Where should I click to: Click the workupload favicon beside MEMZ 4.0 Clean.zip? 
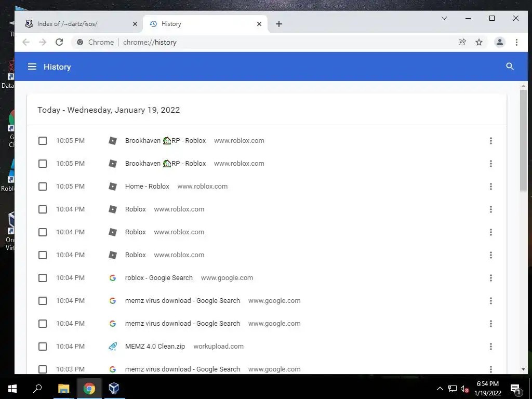(x=113, y=347)
